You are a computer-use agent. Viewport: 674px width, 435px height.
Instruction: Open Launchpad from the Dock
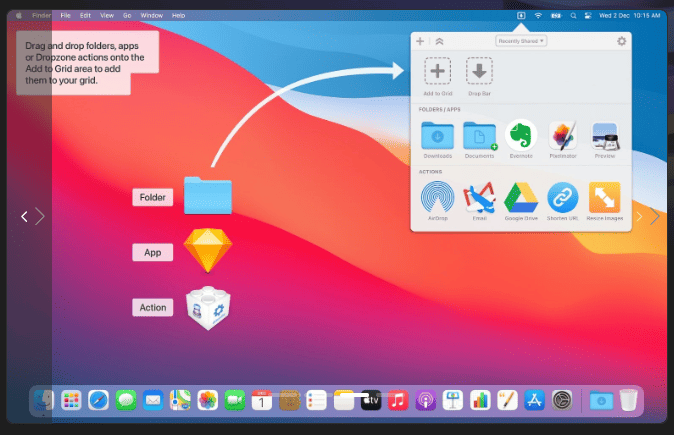pyautogui.click(x=71, y=401)
